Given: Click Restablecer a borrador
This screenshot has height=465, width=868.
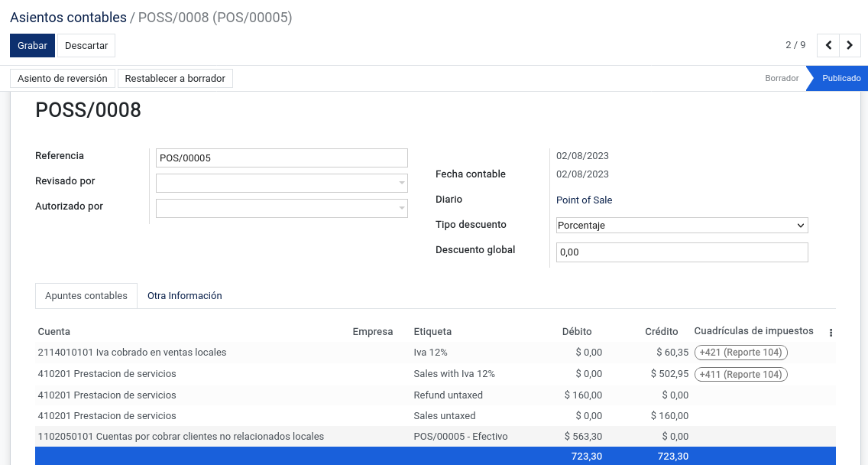Looking at the screenshot, I should coord(175,78).
